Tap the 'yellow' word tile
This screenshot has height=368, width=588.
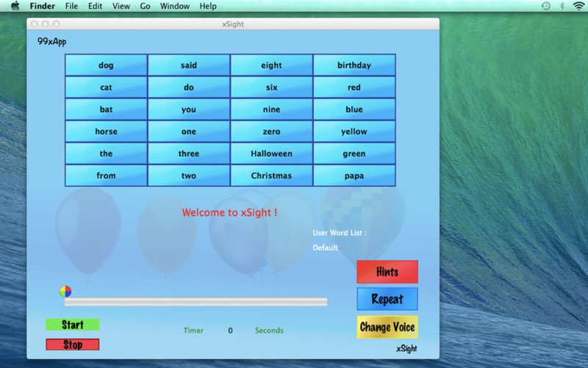[354, 132]
